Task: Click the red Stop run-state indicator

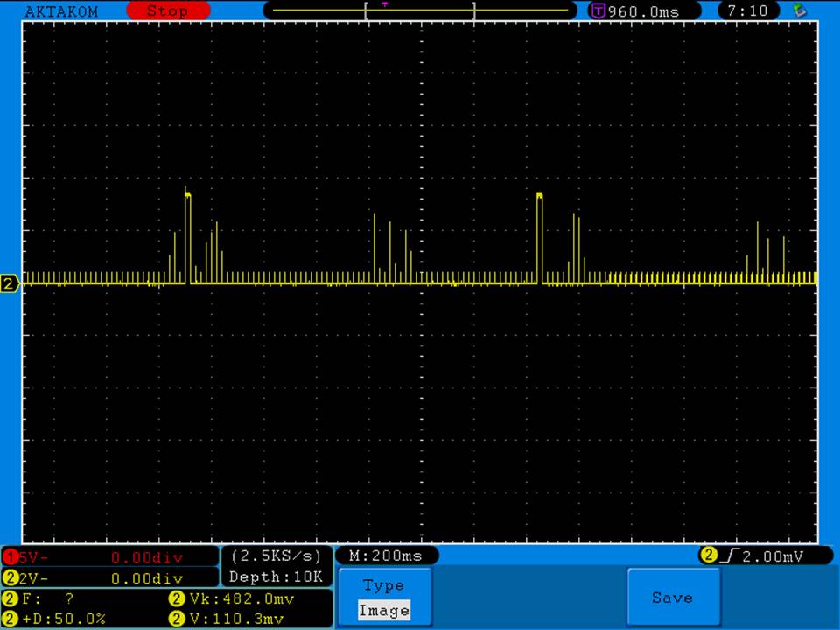Action: tap(168, 11)
